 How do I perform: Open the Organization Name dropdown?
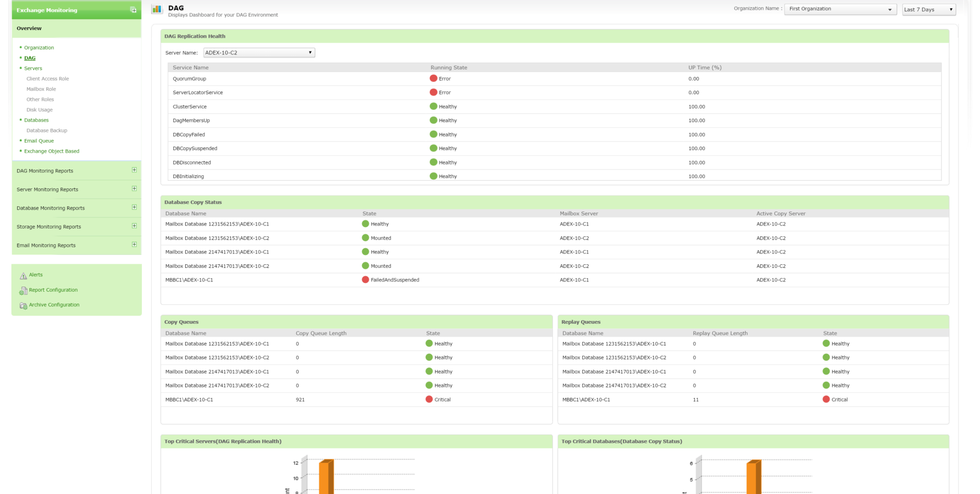(840, 9)
